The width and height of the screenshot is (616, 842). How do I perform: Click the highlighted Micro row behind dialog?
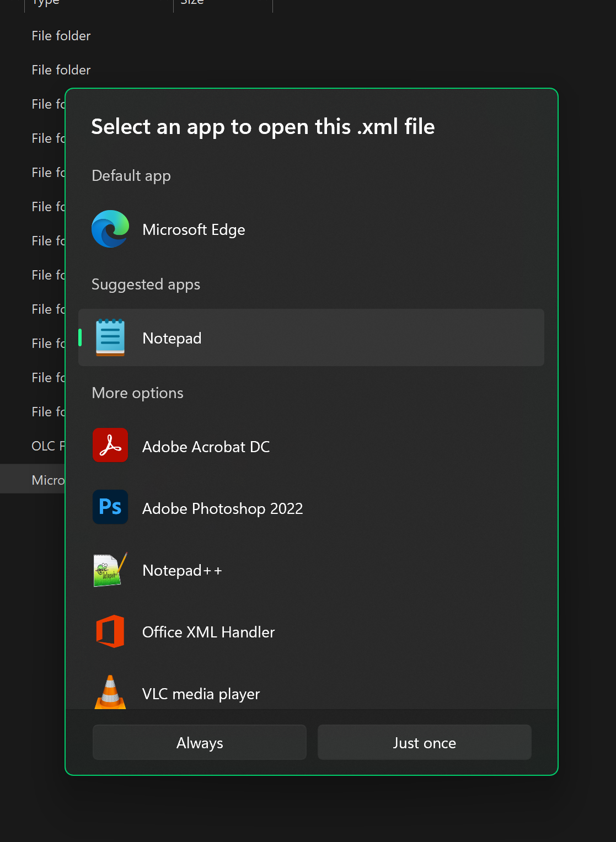[x=47, y=480]
